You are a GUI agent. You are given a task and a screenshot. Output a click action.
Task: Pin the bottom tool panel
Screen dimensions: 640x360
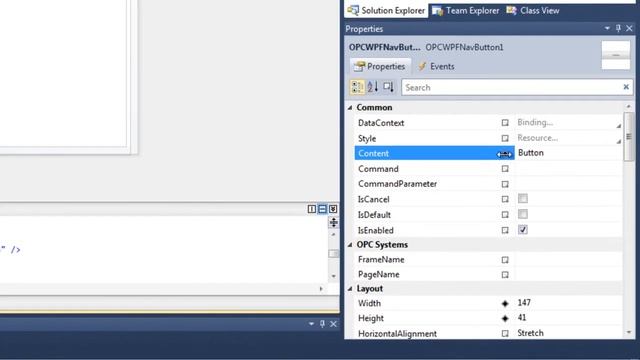[322, 324]
